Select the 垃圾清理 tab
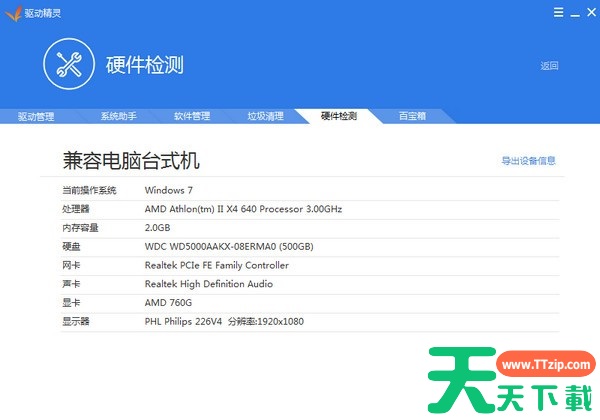The height and width of the screenshot is (420, 600). point(266,116)
